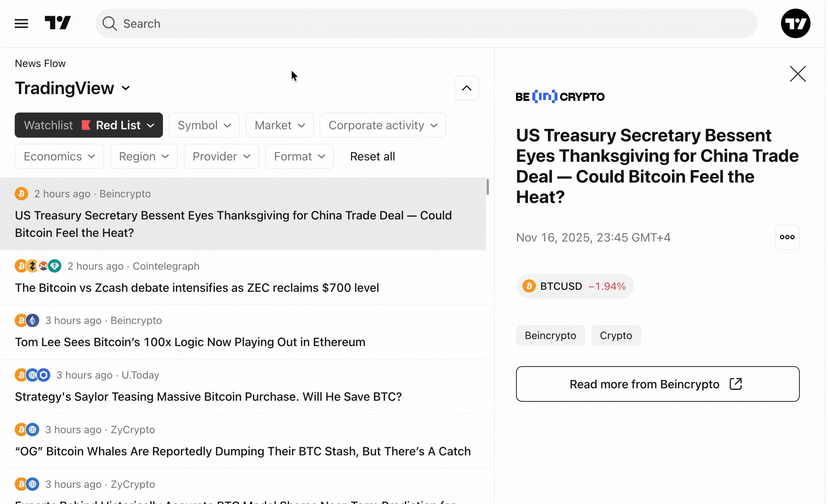Click Reset all filters
828x504 pixels.
(372, 156)
